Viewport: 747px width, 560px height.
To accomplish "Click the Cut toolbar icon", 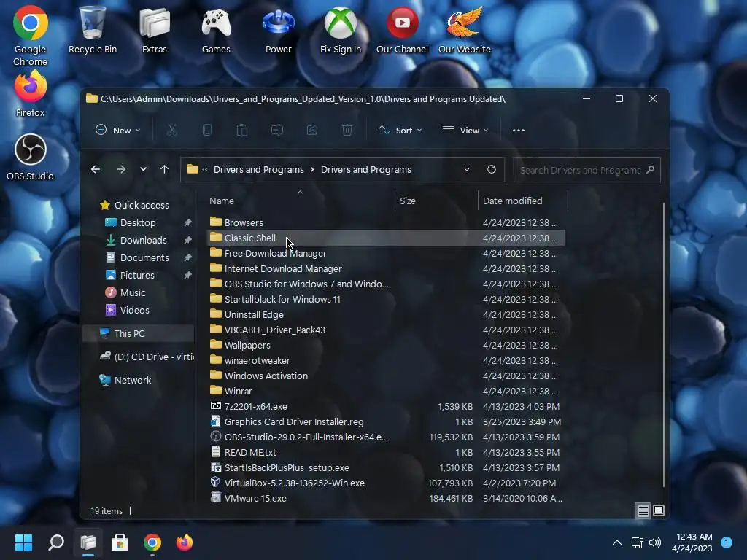I will click(x=172, y=130).
